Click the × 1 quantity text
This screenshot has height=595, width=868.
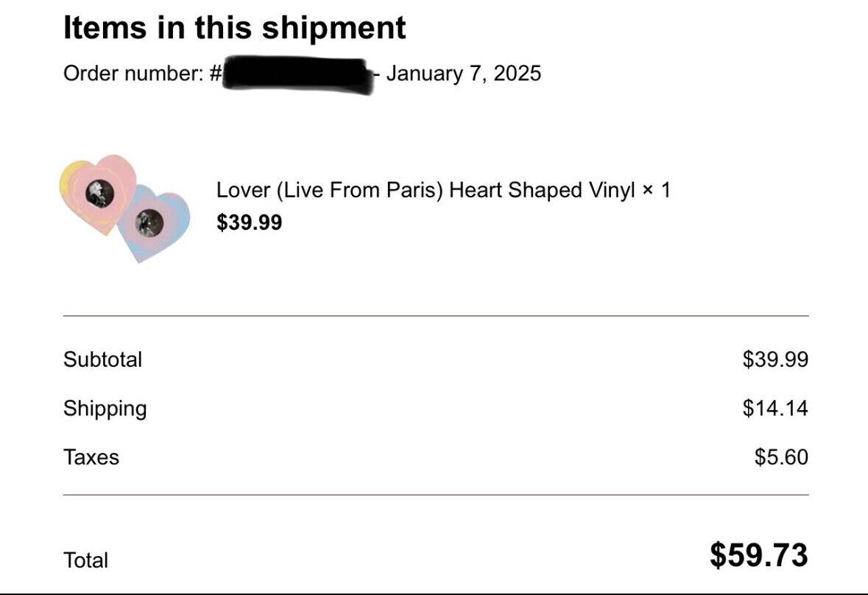click(656, 191)
